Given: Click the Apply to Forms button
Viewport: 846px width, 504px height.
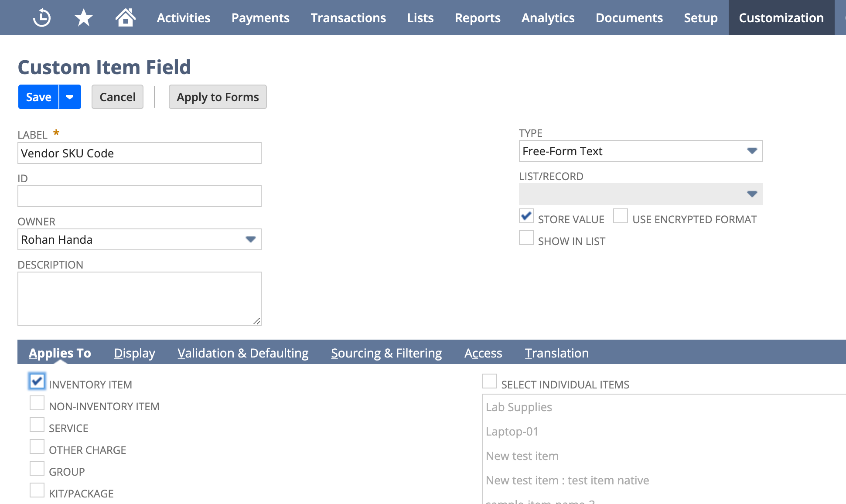Looking at the screenshot, I should tap(218, 97).
